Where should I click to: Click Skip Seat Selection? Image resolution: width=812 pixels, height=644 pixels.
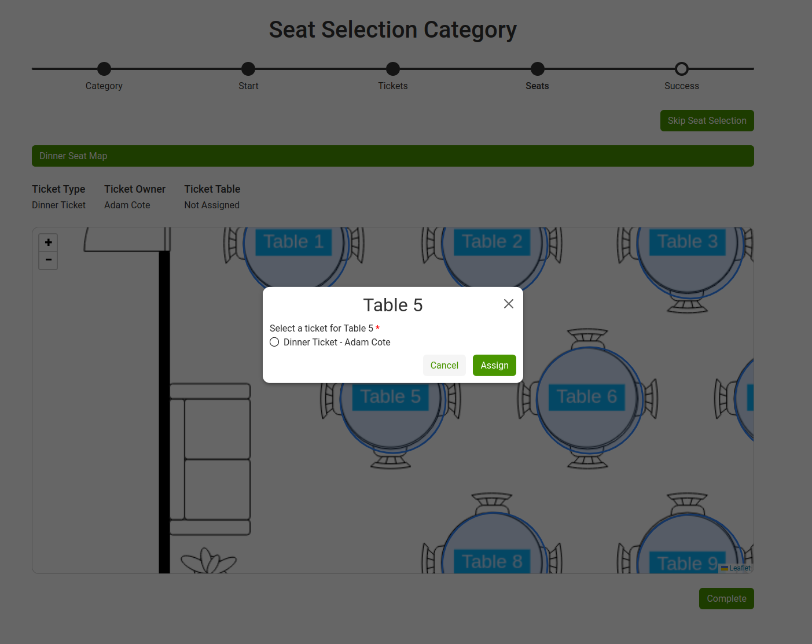pos(707,120)
